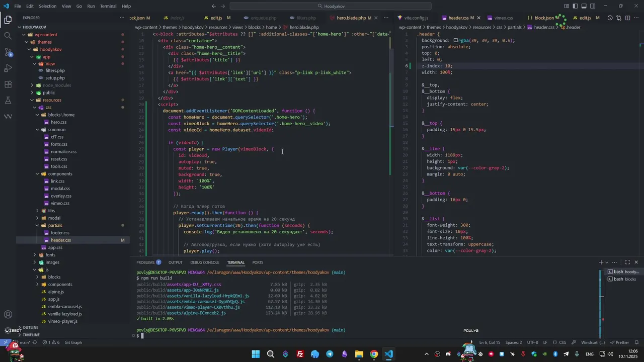Change indentation via Spaces: 2
This screenshot has height=362, width=644.
[x=514, y=342]
